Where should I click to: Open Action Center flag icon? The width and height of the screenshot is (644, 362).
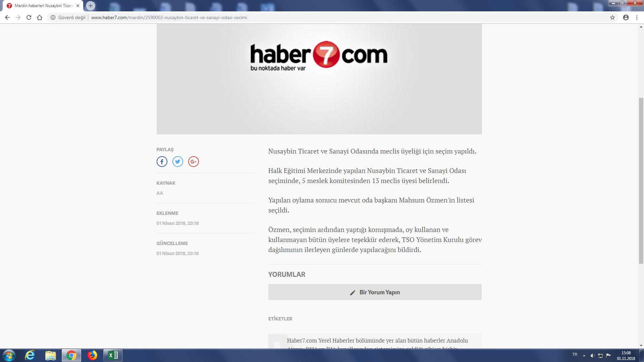coord(608,356)
